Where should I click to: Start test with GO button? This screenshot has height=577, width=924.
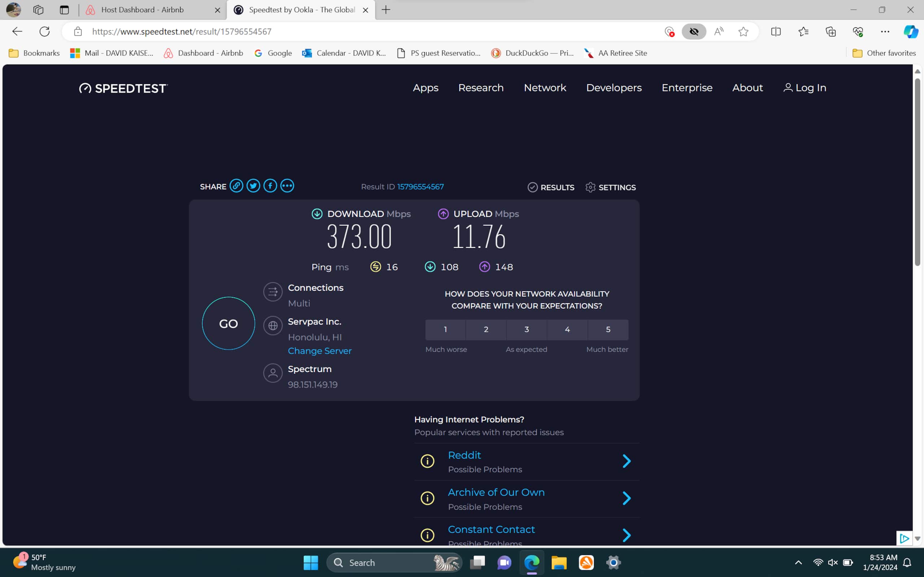228,323
